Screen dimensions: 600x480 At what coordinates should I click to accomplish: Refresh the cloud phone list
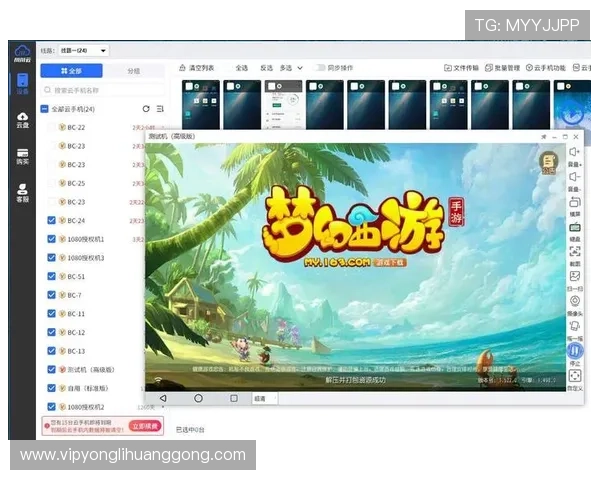pyautogui.click(x=147, y=108)
